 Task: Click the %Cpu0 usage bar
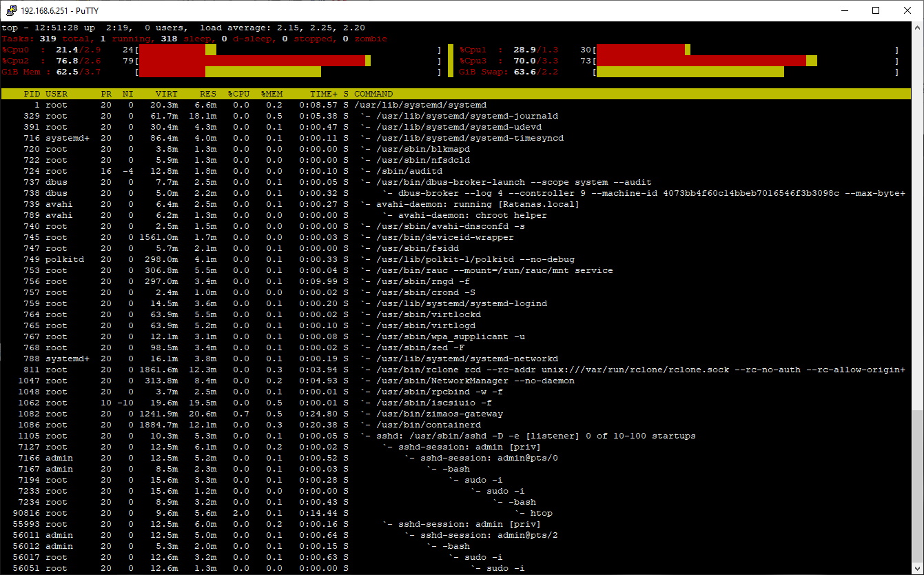coord(288,50)
